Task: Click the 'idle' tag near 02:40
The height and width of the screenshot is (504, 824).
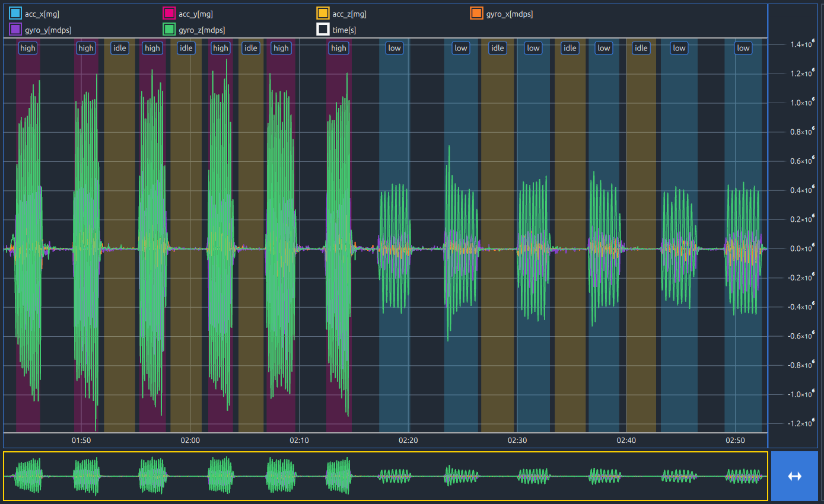Action: coord(641,48)
